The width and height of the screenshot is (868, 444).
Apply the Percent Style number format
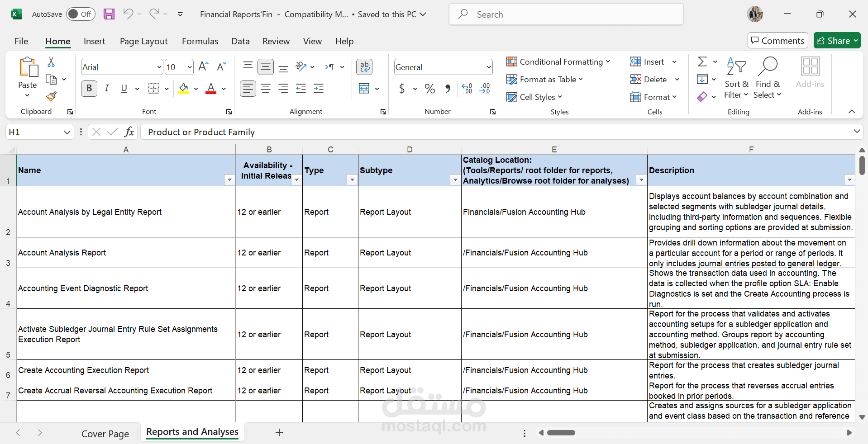pyautogui.click(x=429, y=89)
